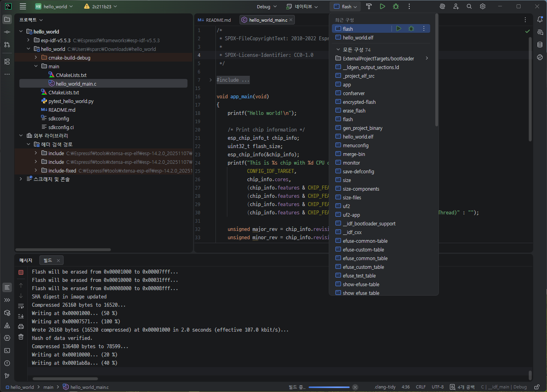Open Search Everywhere magnifier icon

(469, 6)
